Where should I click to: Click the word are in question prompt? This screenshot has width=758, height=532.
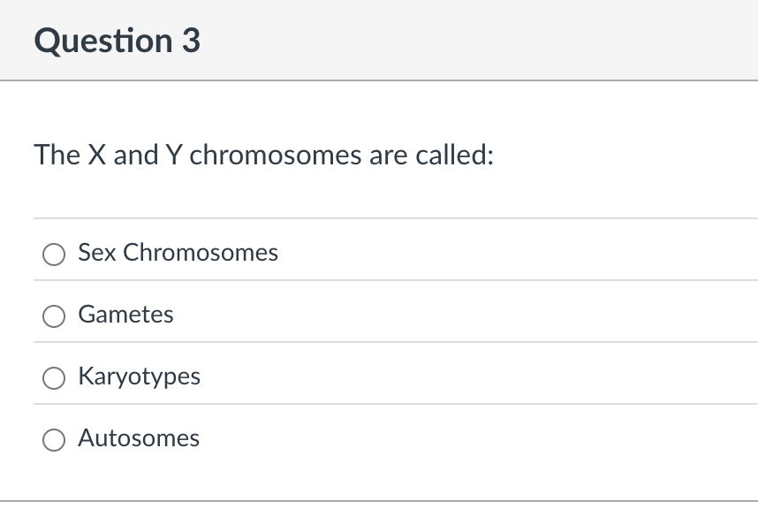tap(388, 156)
